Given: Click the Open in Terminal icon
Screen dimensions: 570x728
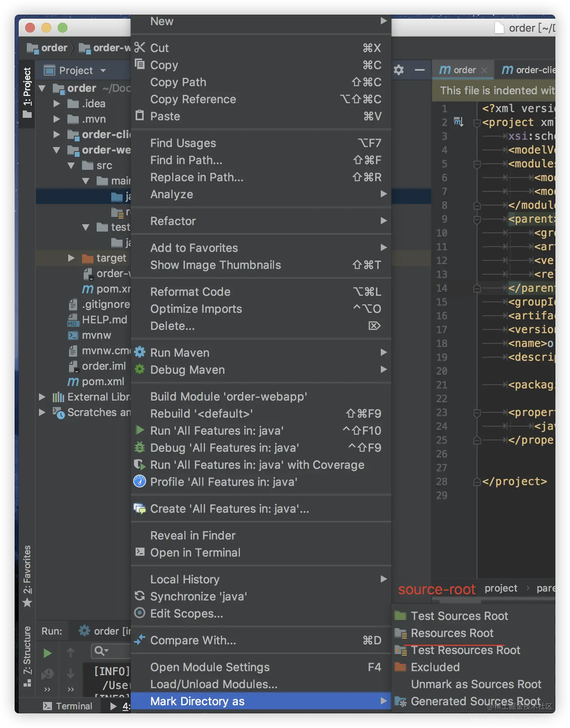Looking at the screenshot, I should pos(140,552).
